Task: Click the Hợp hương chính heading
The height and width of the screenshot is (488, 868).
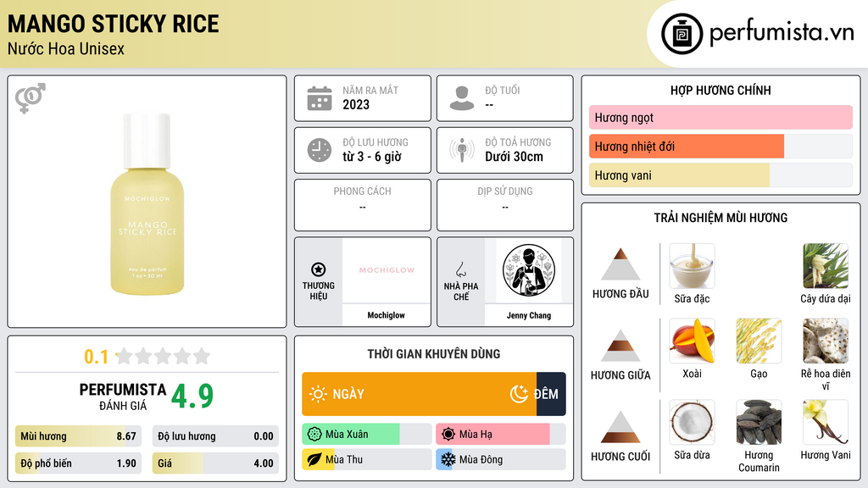Action: tap(721, 90)
